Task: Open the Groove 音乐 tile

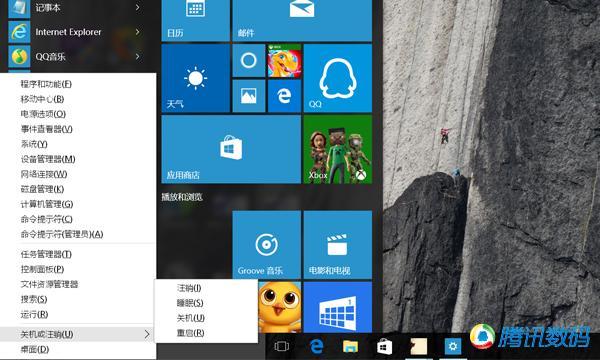Action: [266, 244]
